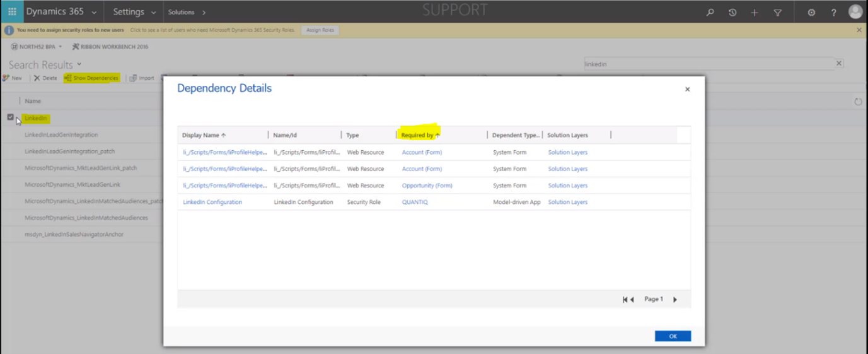Sort by Type column header

tap(352, 135)
